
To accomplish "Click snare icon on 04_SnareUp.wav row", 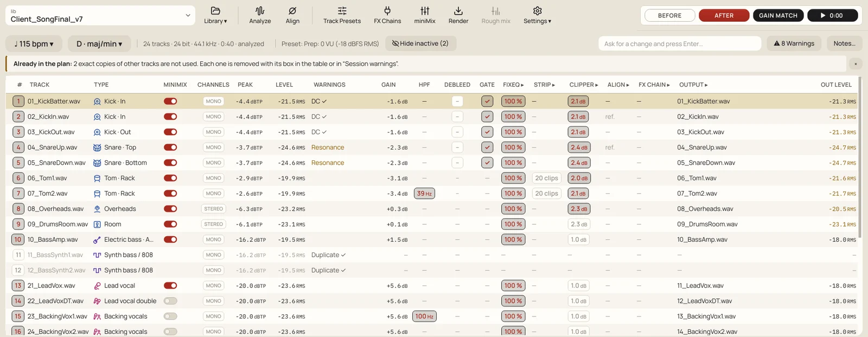I will tap(97, 147).
